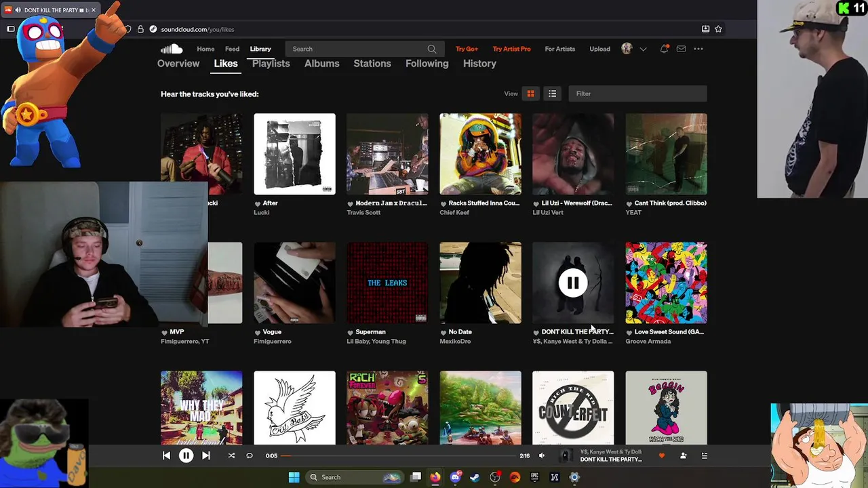
Task: Expand the profile dropdown chevron in header
Action: point(643,49)
